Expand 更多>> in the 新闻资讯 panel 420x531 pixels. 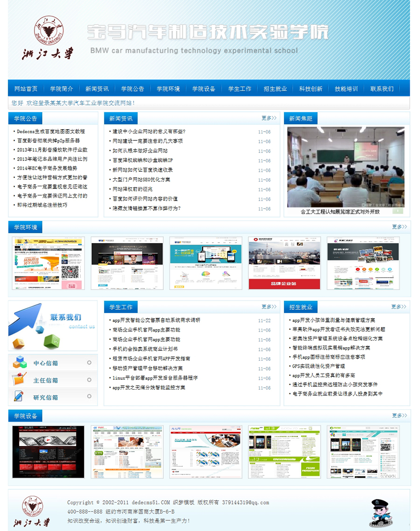[x=269, y=119]
